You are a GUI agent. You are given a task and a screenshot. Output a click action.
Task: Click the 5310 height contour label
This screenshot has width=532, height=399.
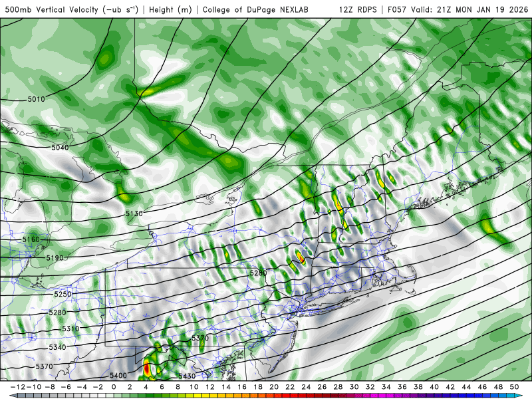(x=71, y=329)
